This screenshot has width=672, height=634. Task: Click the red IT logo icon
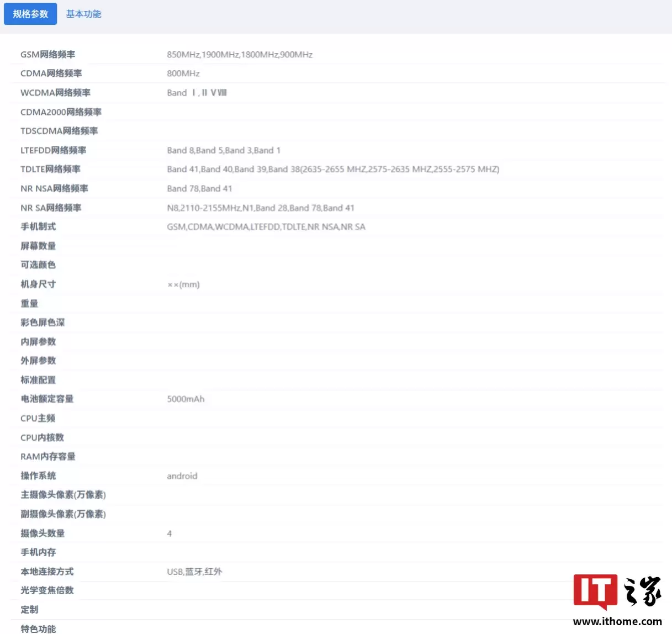click(595, 591)
